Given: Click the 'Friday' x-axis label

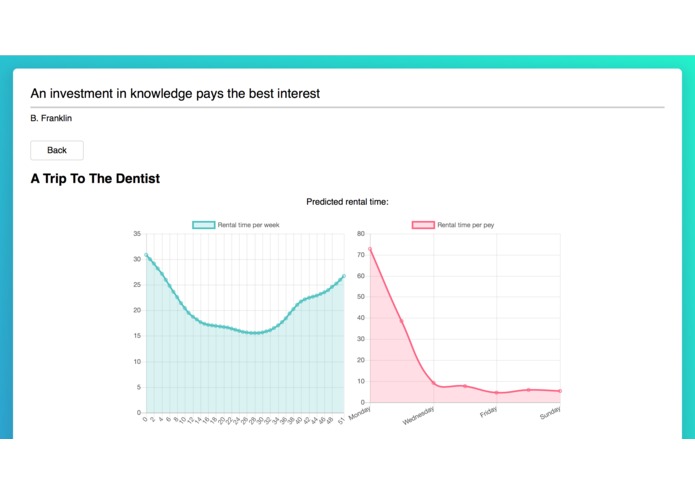Looking at the screenshot, I should pyautogui.click(x=488, y=412).
